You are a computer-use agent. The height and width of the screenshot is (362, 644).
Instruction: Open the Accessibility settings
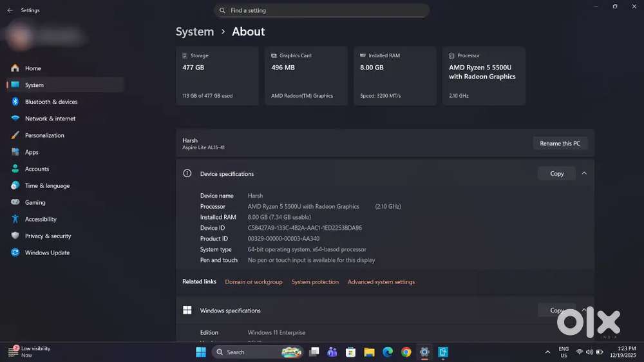click(41, 219)
